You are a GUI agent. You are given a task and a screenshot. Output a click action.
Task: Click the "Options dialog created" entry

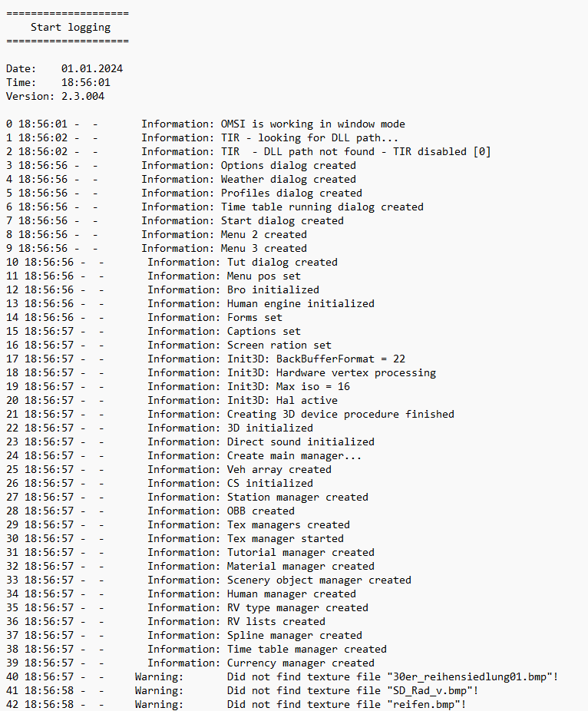[288, 165]
